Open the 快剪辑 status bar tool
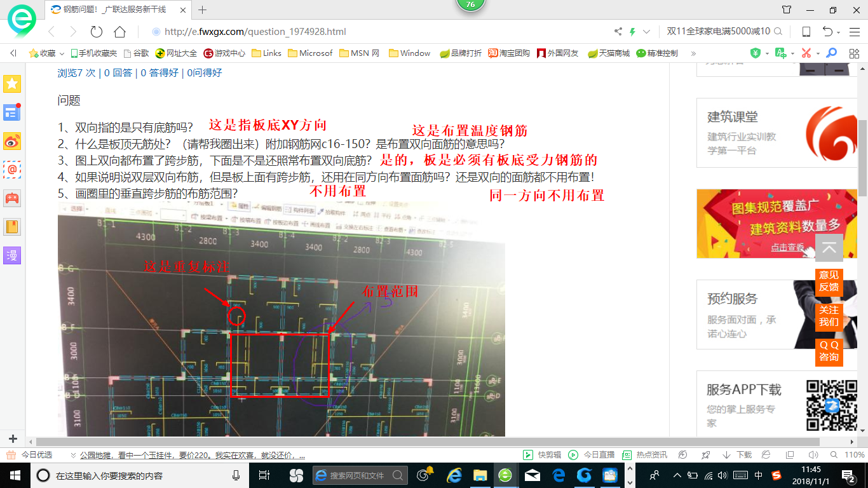Image resolution: width=868 pixels, height=488 pixels. coord(542,455)
